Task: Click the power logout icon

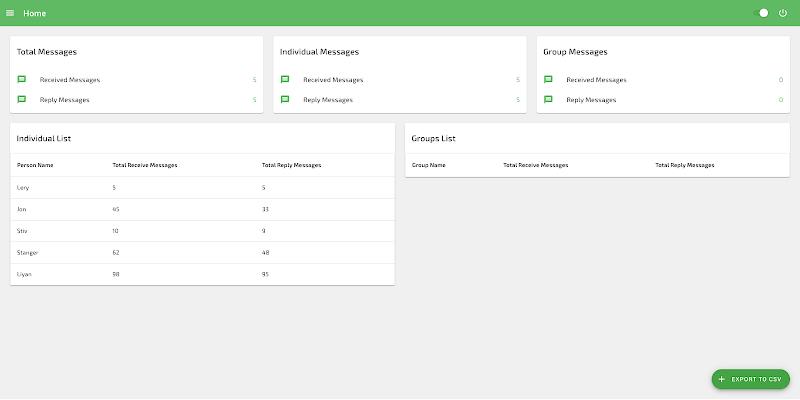Action: (x=783, y=13)
